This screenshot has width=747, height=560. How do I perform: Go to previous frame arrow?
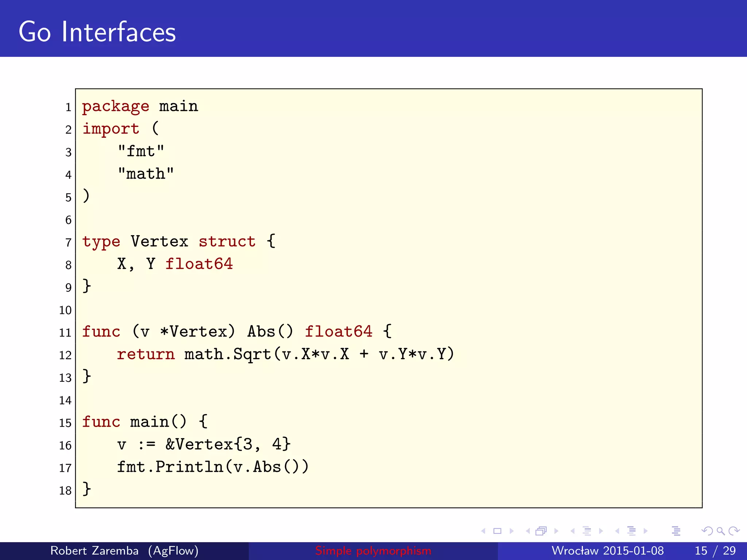528,531
